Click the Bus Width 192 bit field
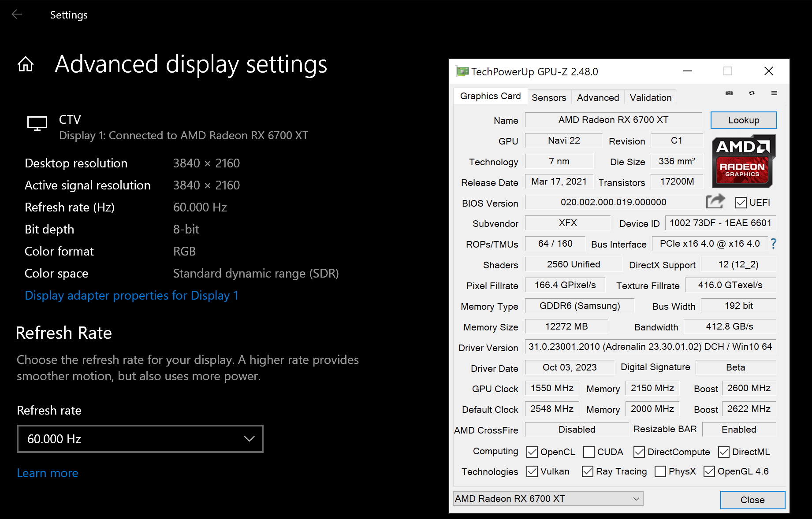Viewport: 812px width, 519px height. coord(738,306)
